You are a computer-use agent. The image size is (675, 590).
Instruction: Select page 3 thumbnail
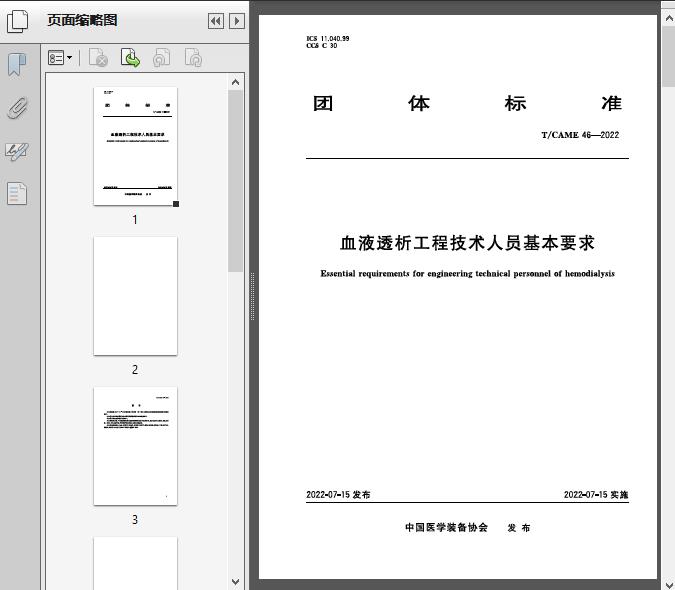[135, 446]
